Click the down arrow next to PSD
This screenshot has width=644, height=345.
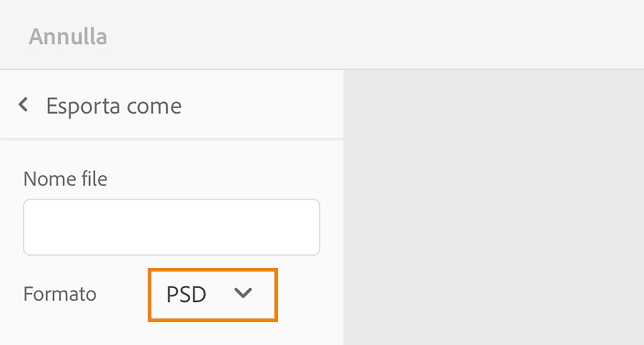click(244, 294)
